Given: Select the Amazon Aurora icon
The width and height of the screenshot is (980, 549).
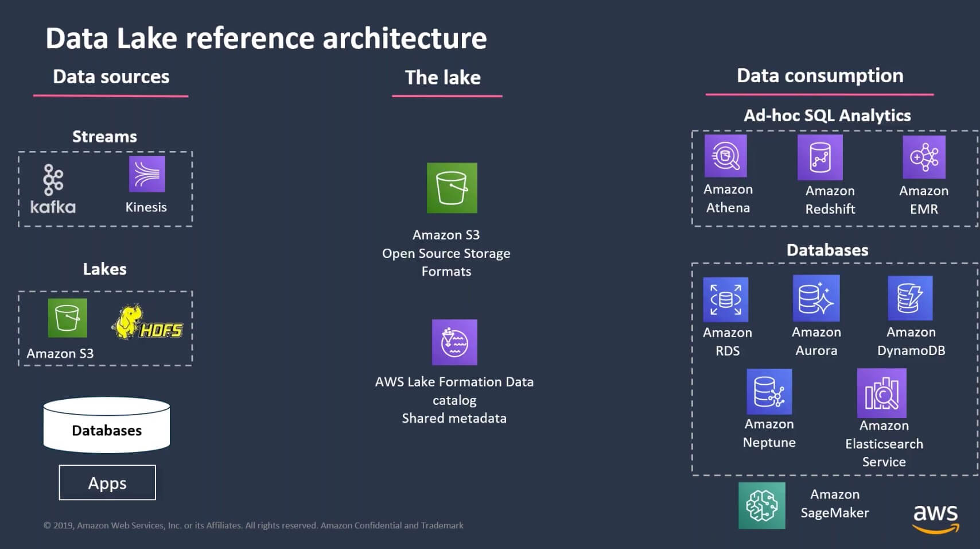Looking at the screenshot, I should point(816,298).
